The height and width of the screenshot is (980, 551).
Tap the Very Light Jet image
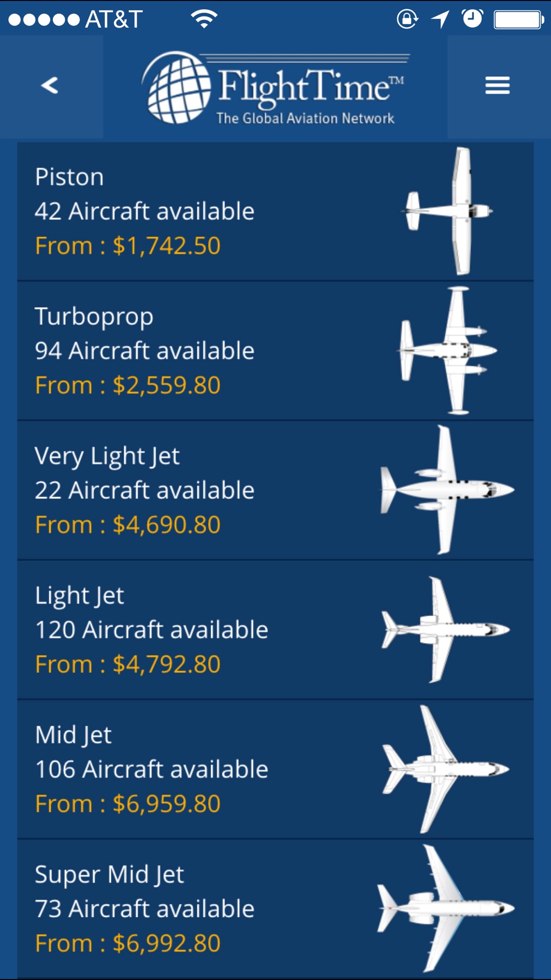pos(447,489)
